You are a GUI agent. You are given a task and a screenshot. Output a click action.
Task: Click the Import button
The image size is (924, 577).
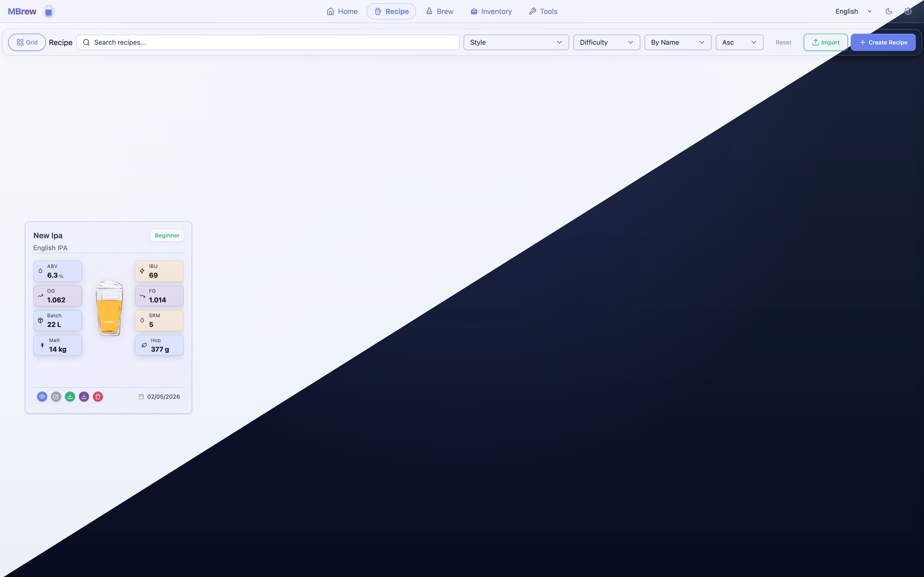tap(826, 42)
